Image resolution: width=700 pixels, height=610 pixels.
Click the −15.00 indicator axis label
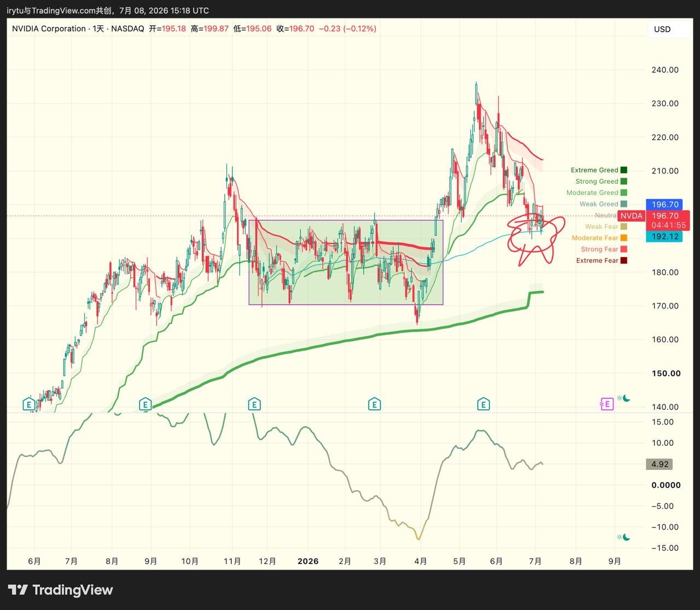tap(664, 548)
